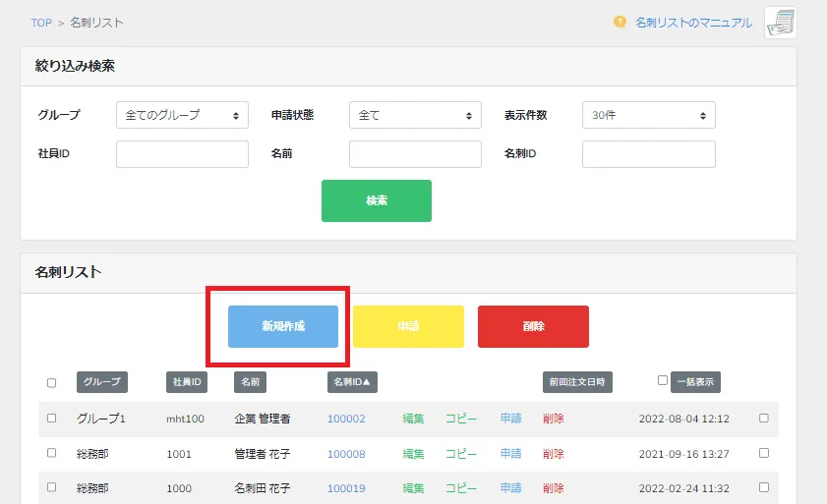Click 編集 for card 100008

coord(413,454)
